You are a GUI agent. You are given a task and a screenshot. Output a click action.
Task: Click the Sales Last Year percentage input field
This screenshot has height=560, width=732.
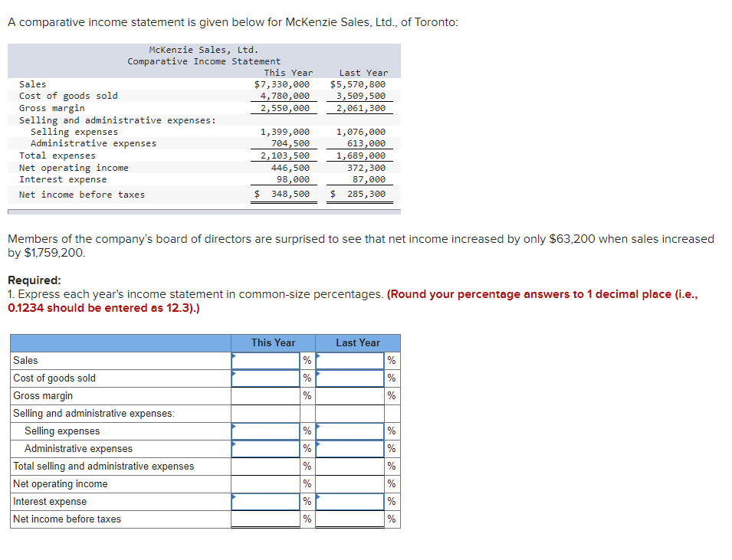click(x=349, y=360)
